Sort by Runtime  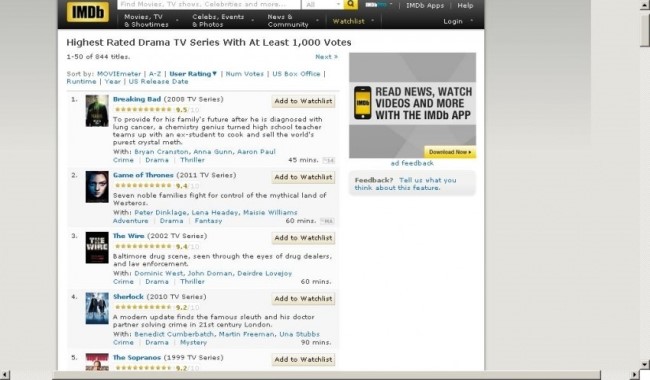(81, 82)
